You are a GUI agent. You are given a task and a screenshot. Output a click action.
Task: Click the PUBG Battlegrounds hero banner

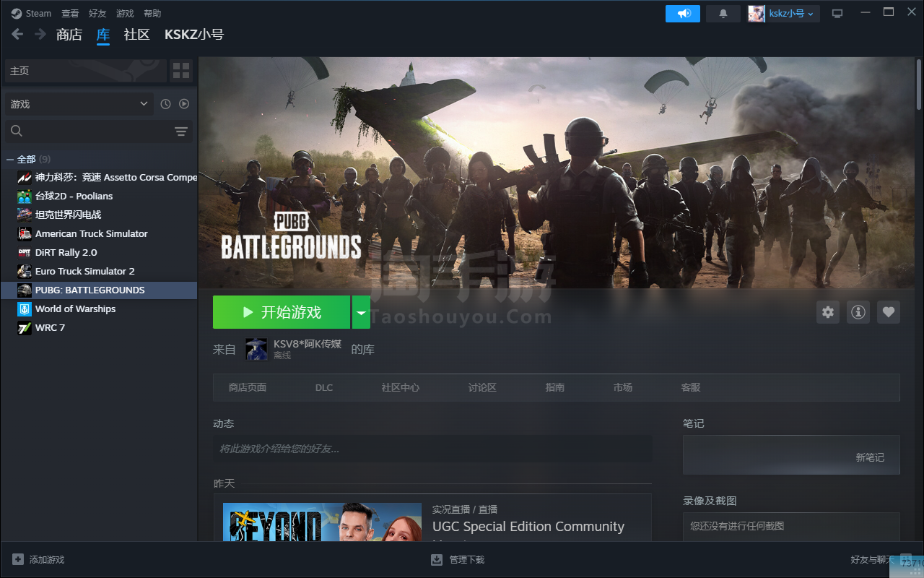(556, 173)
